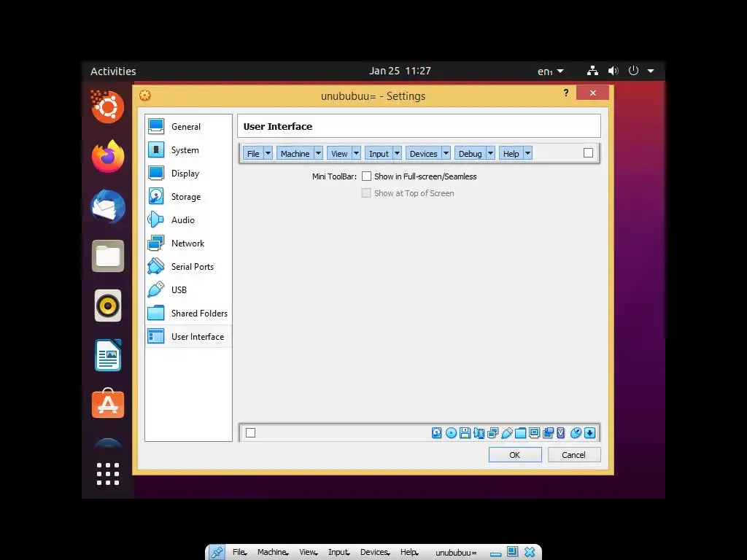Viewport: 747px width, 560px height.
Task: Expand the Devices menu dropdown arrow in settings
Action: click(x=446, y=153)
